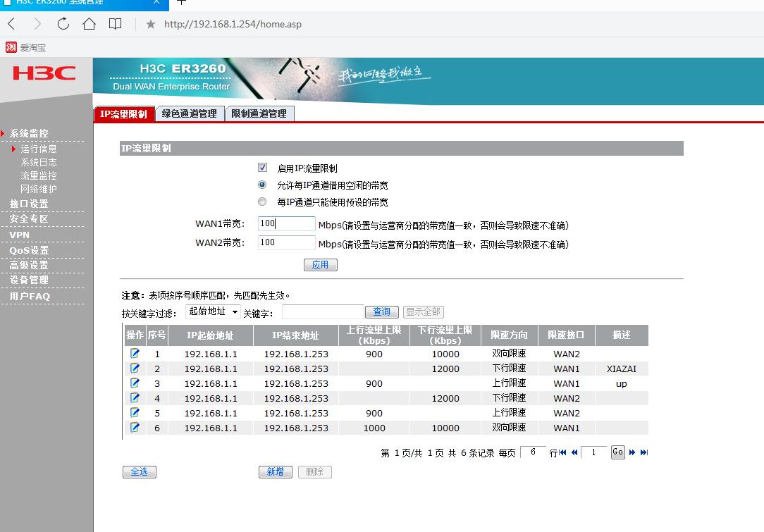Click the H3C logo
764x532 pixels.
point(44,73)
